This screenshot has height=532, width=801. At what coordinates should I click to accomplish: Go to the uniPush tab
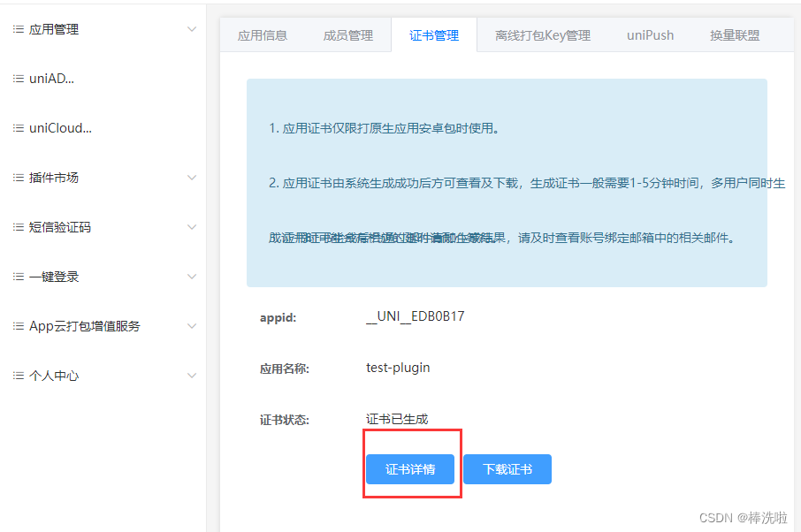click(650, 35)
